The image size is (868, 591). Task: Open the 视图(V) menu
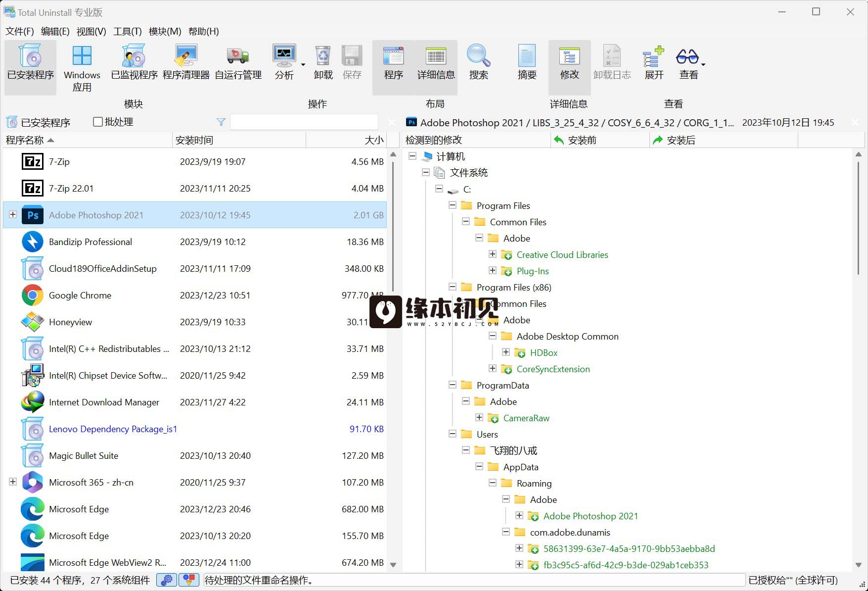pyautogui.click(x=91, y=31)
